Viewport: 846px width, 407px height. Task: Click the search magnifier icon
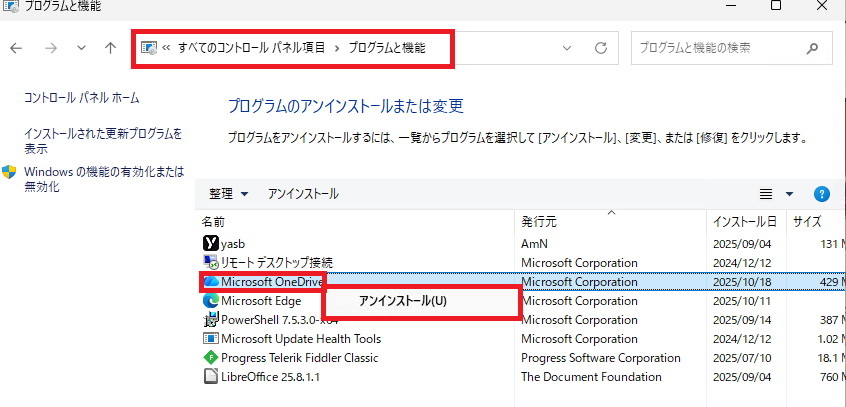click(x=814, y=48)
